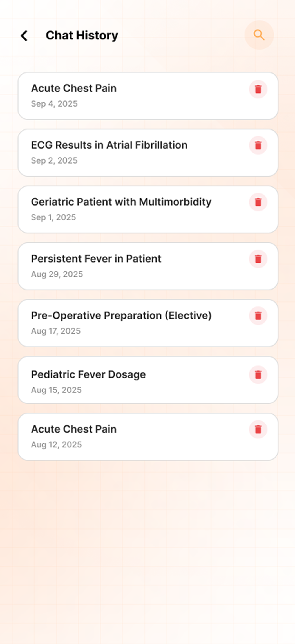The height and width of the screenshot is (644, 295).
Task: Select the Pediatric Fever Dosage chat
Action: click(x=88, y=375)
